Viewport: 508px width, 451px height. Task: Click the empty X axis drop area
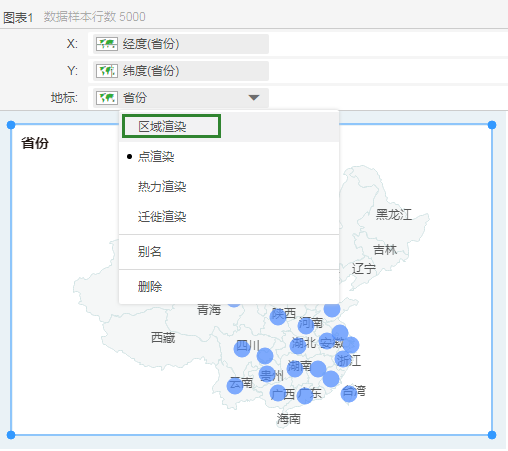(388, 44)
